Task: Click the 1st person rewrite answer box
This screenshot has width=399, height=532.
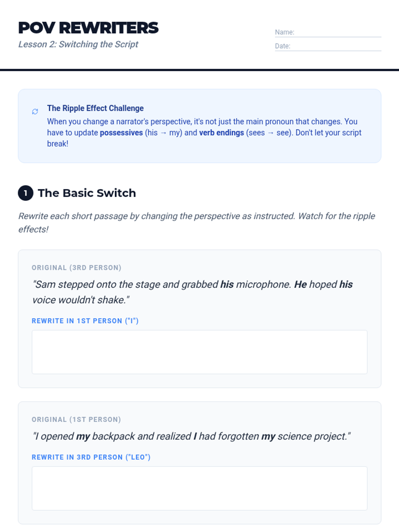Action: pos(199,352)
